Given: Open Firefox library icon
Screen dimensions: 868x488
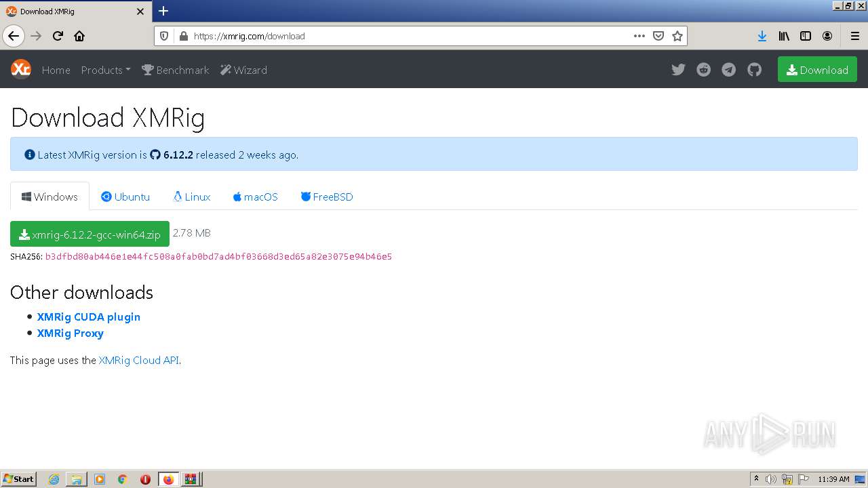Looking at the screenshot, I should coord(784,36).
